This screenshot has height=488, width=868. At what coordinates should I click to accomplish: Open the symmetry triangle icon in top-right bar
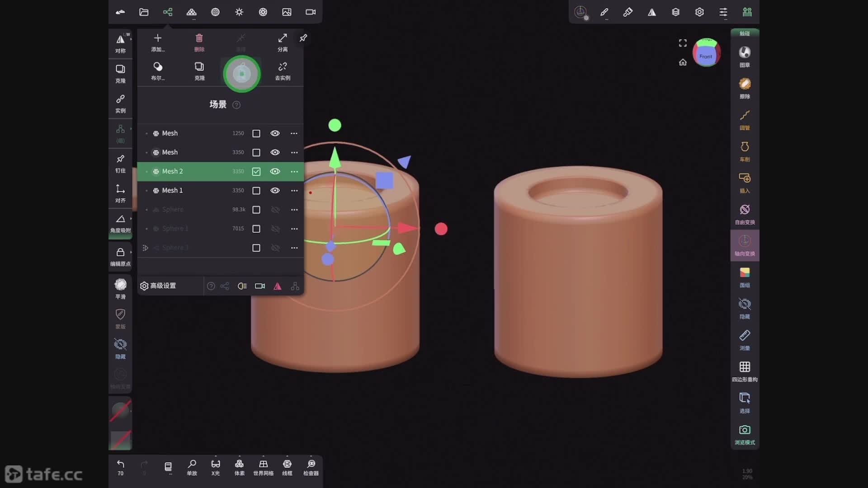pos(652,12)
